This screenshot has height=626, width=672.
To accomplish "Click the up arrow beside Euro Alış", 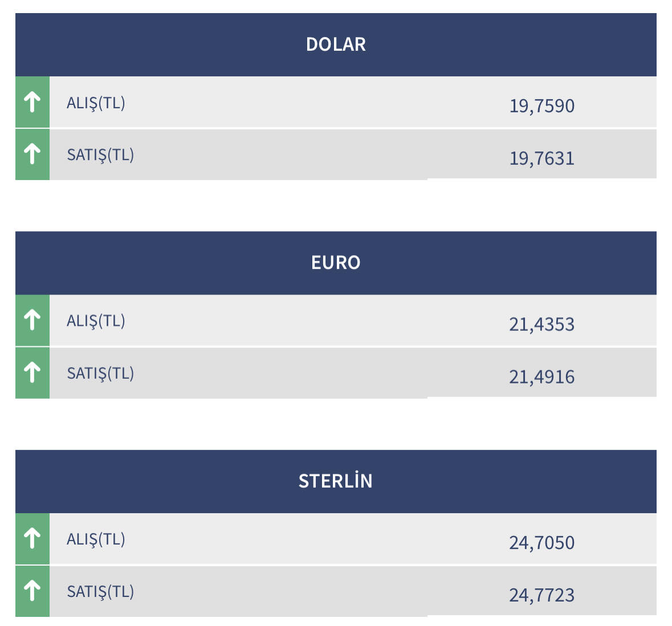I will [x=32, y=320].
